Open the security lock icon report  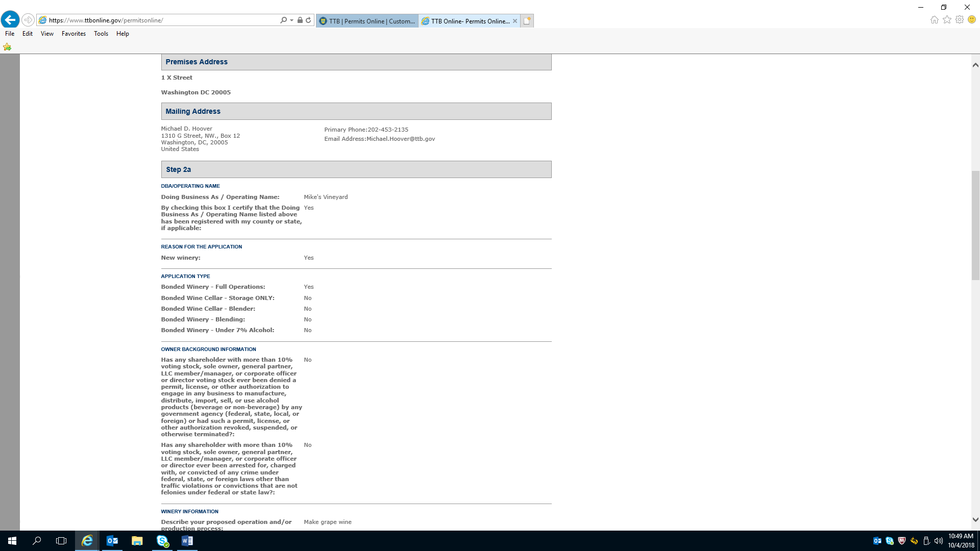pyautogui.click(x=300, y=20)
